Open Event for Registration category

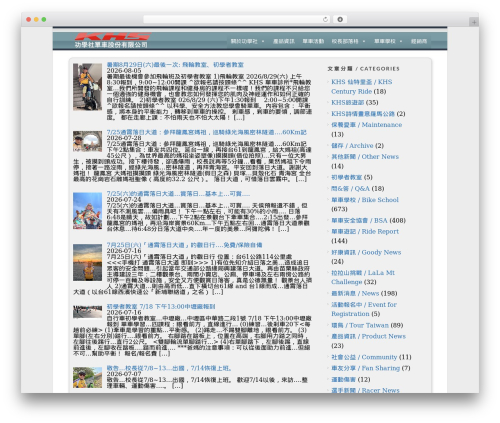click(x=364, y=309)
